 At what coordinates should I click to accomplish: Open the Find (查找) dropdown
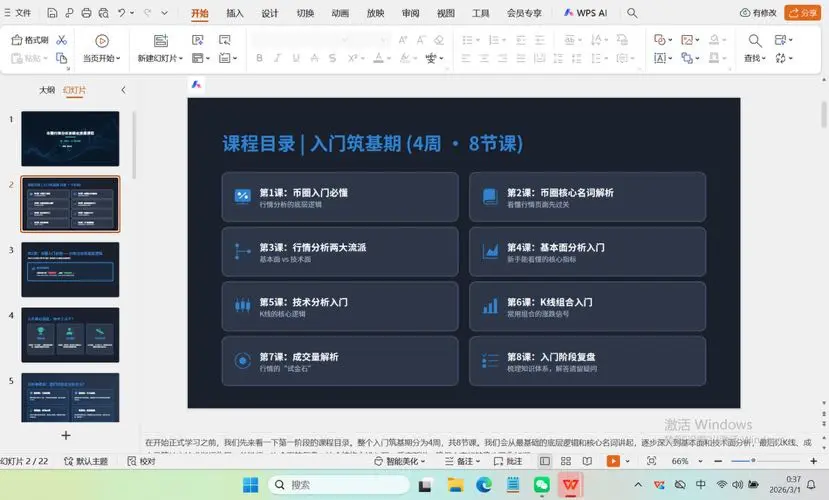[x=755, y=58]
